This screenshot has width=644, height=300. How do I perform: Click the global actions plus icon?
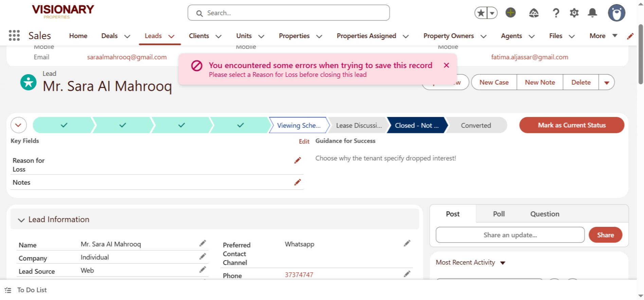510,13
